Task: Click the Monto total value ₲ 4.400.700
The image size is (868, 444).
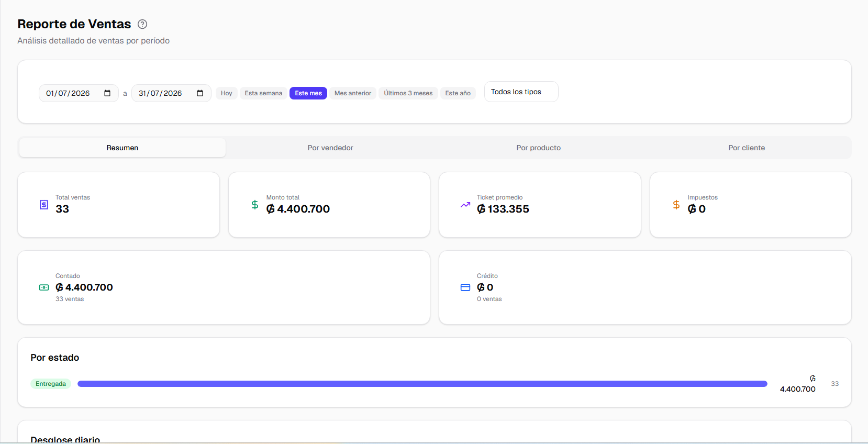Action: (x=298, y=209)
